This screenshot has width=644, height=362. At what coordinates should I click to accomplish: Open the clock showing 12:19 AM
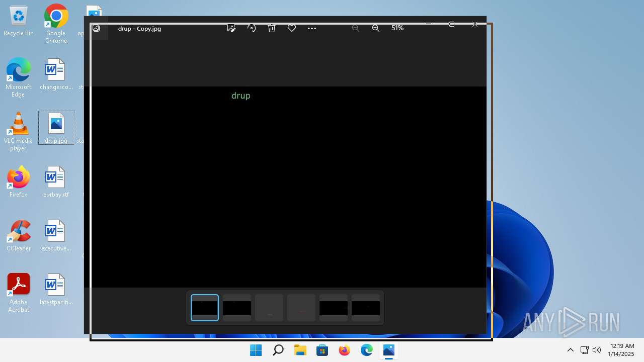[622, 350]
